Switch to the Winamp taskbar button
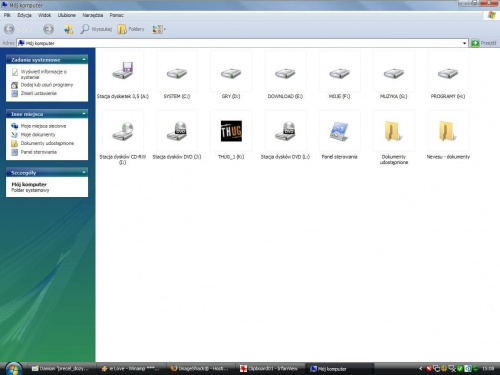 coord(131,369)
